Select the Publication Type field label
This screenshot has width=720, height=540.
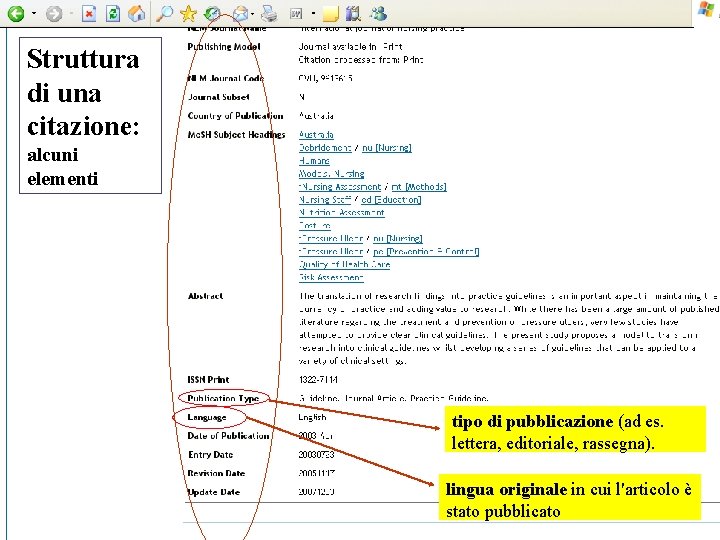pyautogui.click(x=223, y=398)
